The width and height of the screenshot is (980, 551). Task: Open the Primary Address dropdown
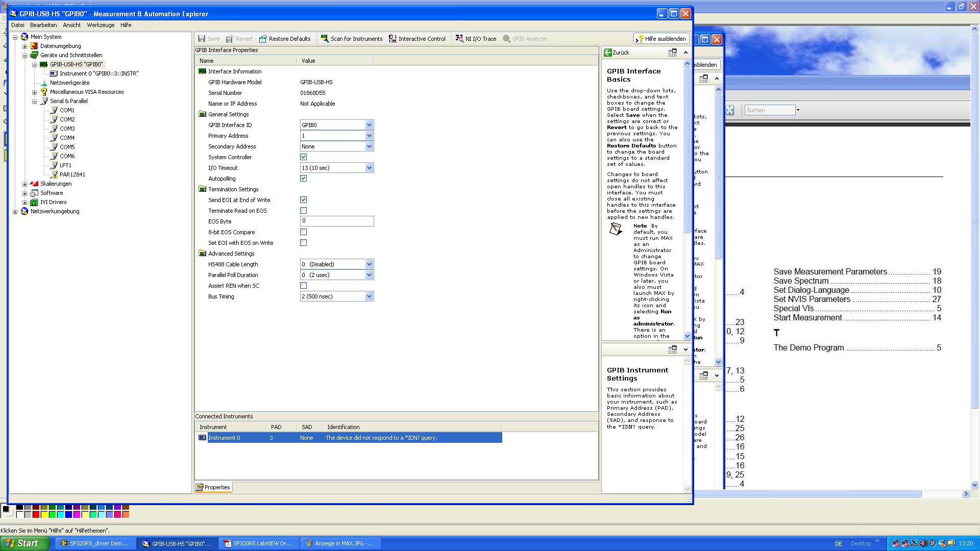pyautogui.click(x=369, y=136)
